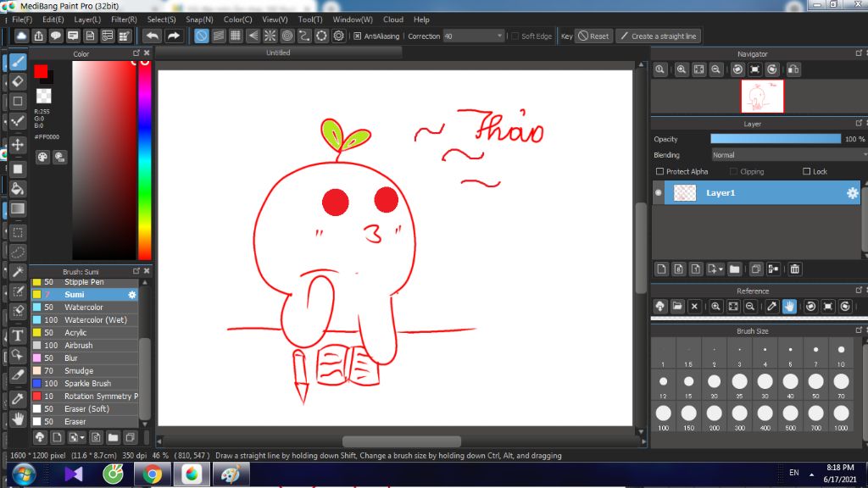The width and height of the screenshot is (868, 488).
Task: Click the Redo arrow in toolbar
Action: coord(173,36)
